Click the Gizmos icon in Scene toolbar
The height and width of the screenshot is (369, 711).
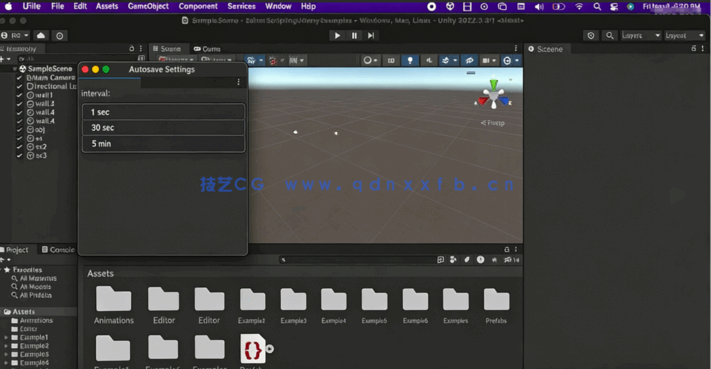(507, 60)
